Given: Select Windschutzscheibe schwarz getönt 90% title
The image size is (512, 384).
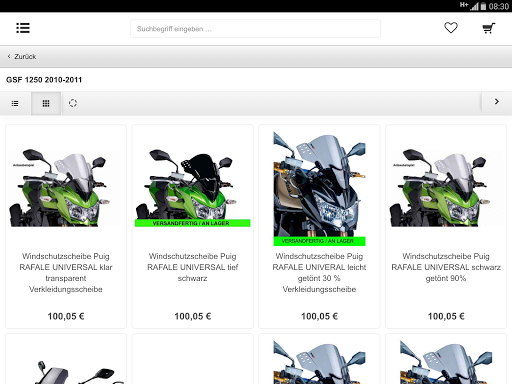Looking at the screenshot, I should pyautogui.click(x=446, y=267).
